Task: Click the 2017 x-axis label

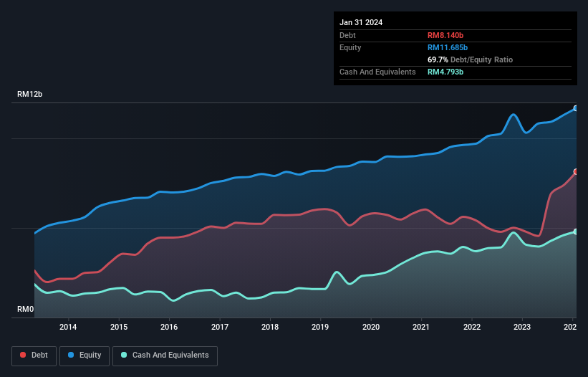Action: (x=220, y=327)
